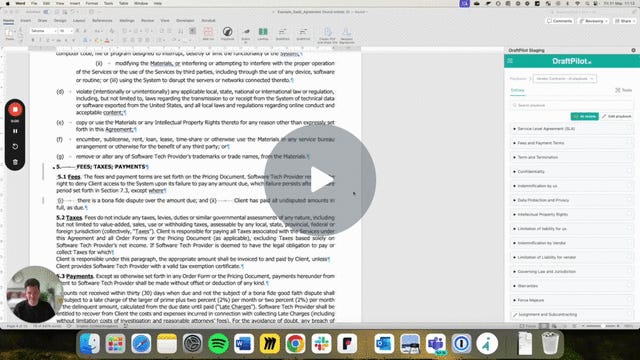Click the Focus button in status bar
The height and width of the screenshot is (360, 640).
[528, 326]
